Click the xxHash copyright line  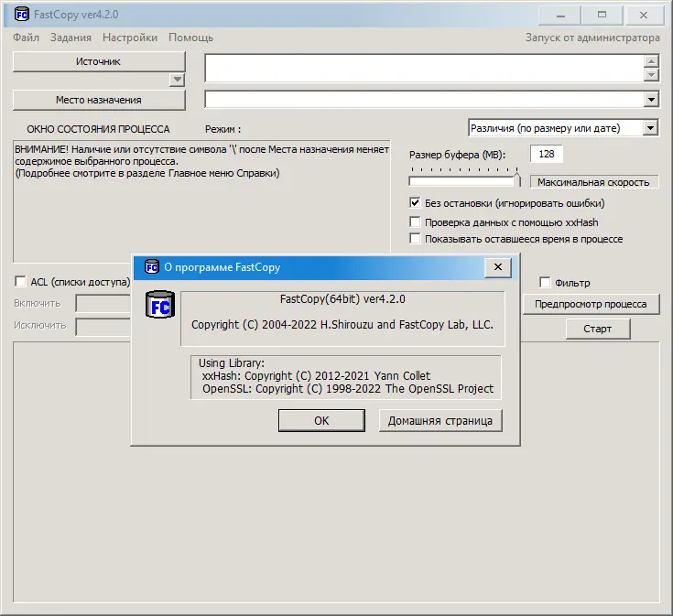[316, 376]
